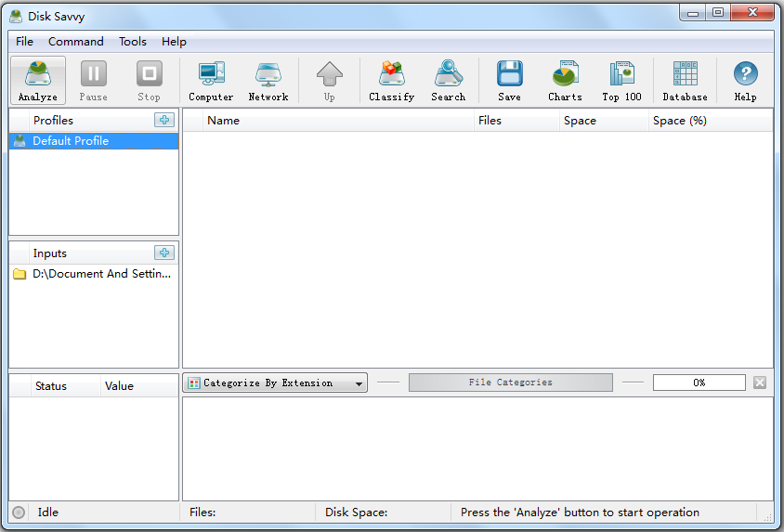This screenshot has height=532, width=784.
Task: Click the folder icon beside D:\Document And Settings
Action: (x=20, y=274)
